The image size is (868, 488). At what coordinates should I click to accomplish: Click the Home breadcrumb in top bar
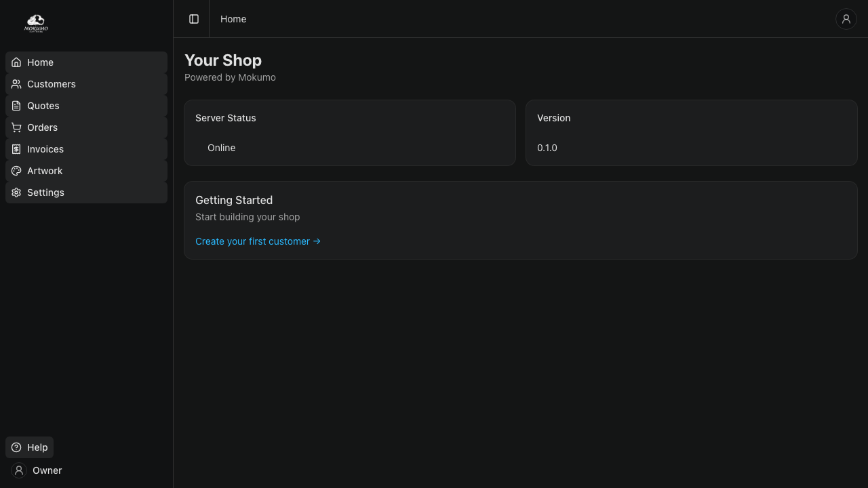click(233, 19)
